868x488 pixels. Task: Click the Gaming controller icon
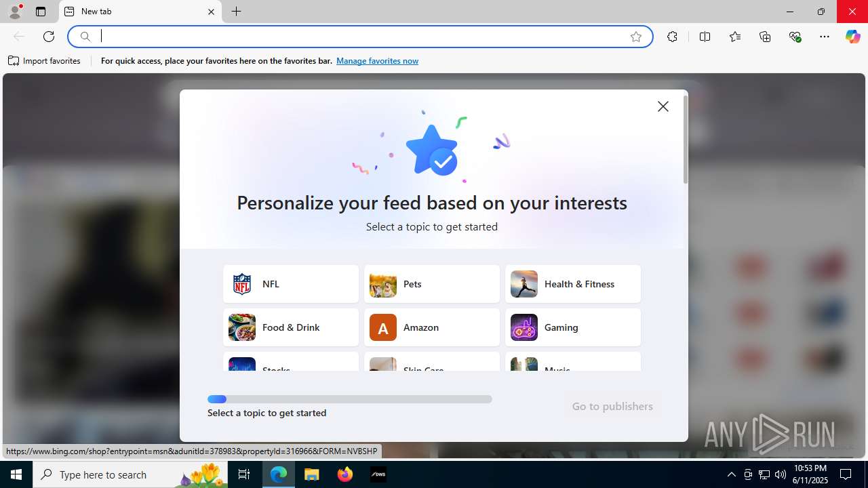click(524, 327)
